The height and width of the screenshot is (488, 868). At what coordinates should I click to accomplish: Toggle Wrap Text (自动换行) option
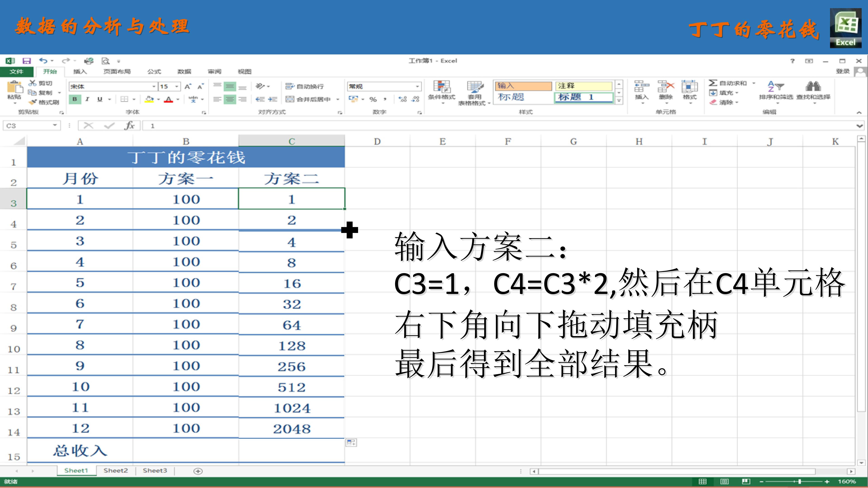point(305,87)
